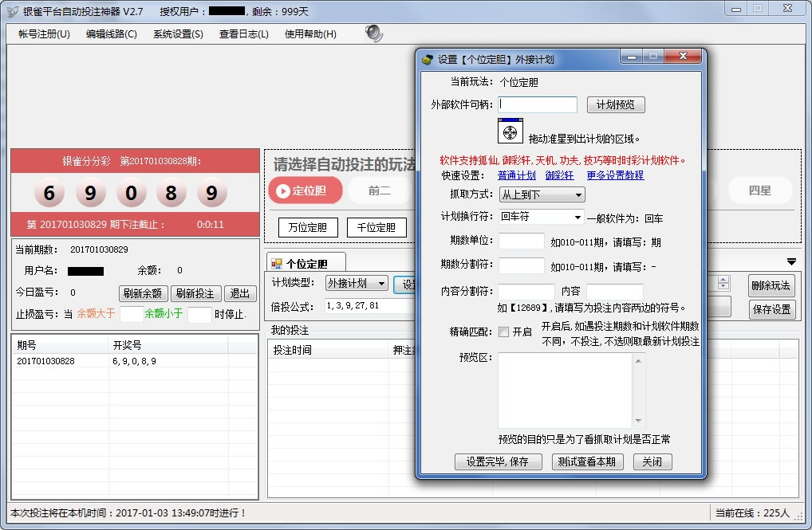The height and width of the screenshot is (530, 812).
Task: Click the speaker sound icon in menu bar
Action: pyautogui.click(x=373, y=33)
